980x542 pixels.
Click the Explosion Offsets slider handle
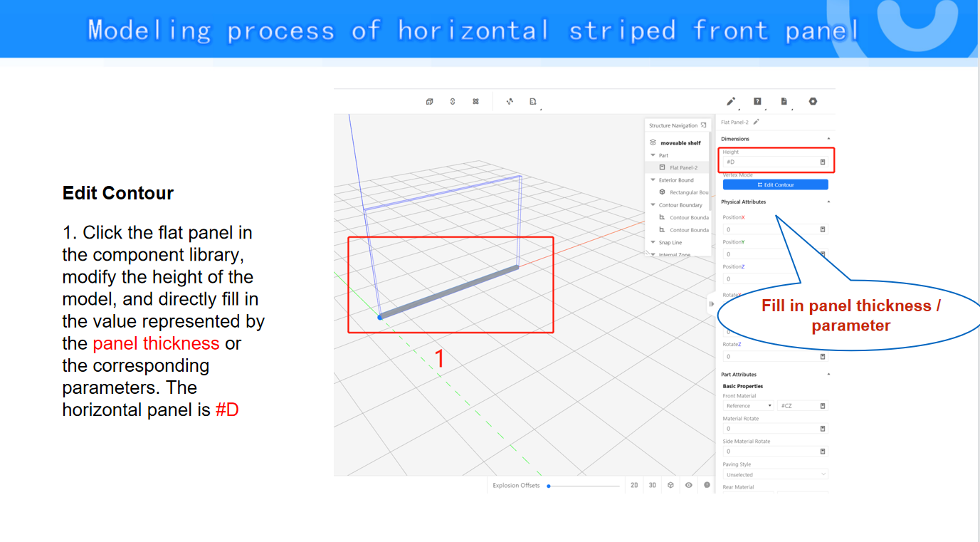coord(549,486)
